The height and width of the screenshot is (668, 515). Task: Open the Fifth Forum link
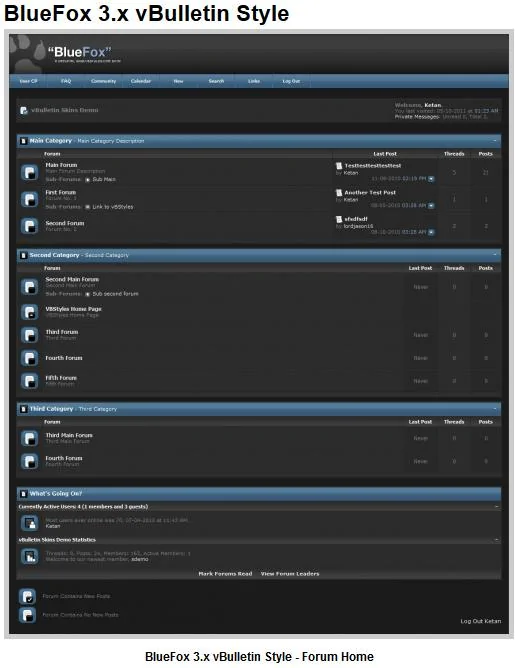[x=61, y=378]
